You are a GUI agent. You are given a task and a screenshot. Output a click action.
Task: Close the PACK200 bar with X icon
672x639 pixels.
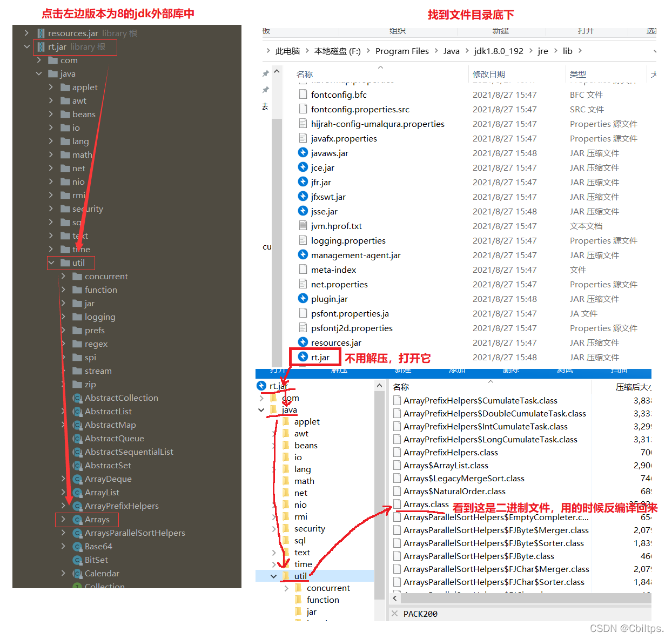(394, 614)
